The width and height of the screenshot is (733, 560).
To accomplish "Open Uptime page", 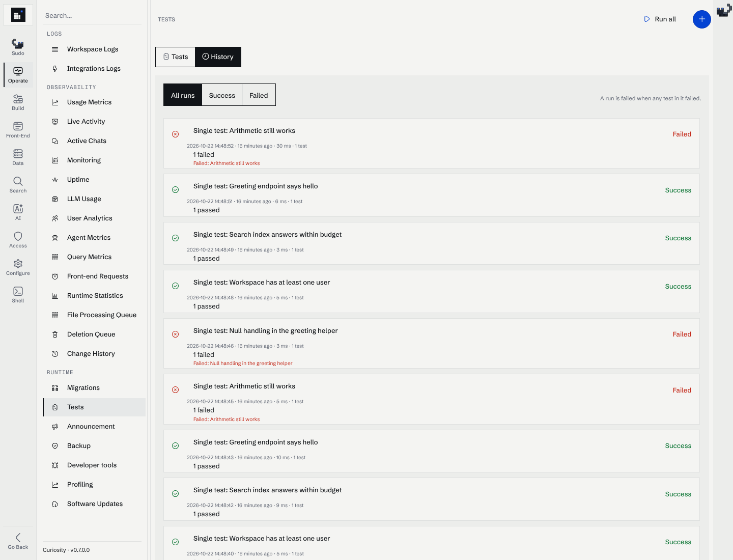I will [x=94, y=180].
